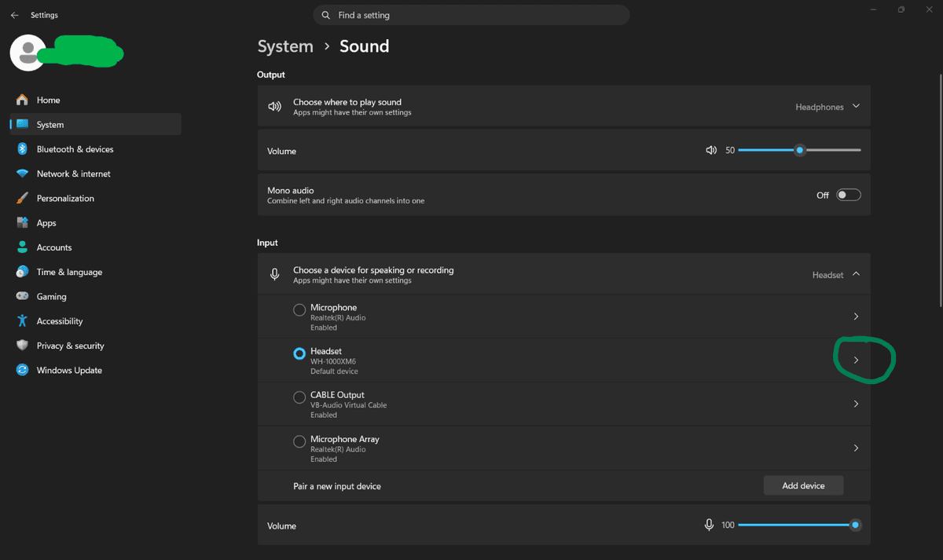Collapse the input device Headset chevron
Image resolution: width=943 pixels, height=560 pixels.
[856, 274]
